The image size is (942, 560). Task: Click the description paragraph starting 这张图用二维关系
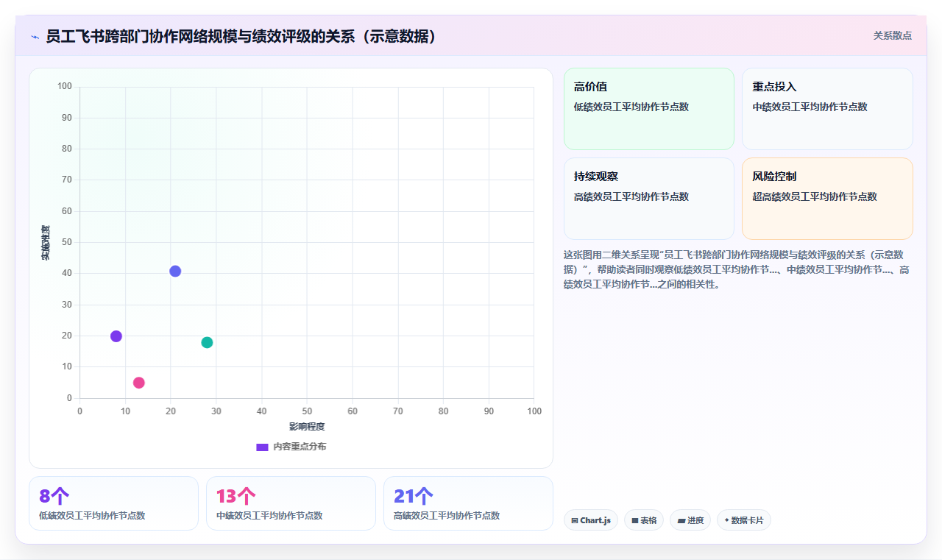pos(737,269)
